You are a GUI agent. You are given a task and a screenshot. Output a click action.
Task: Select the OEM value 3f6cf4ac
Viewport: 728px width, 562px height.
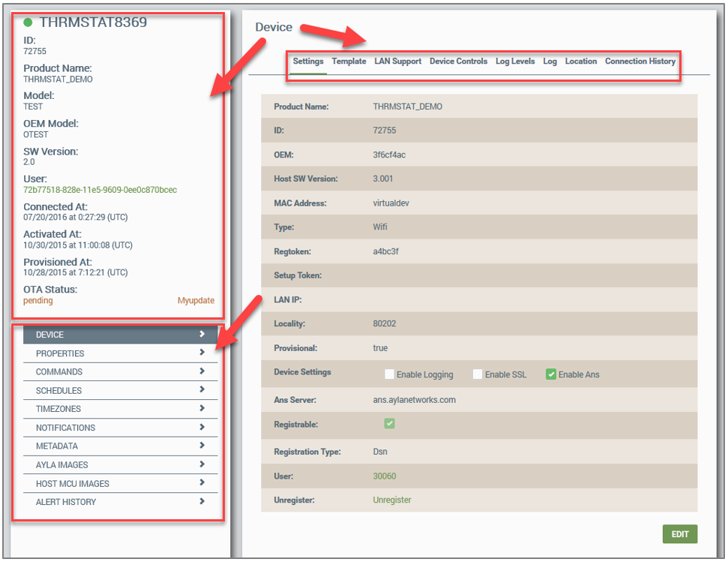(389, 155)
